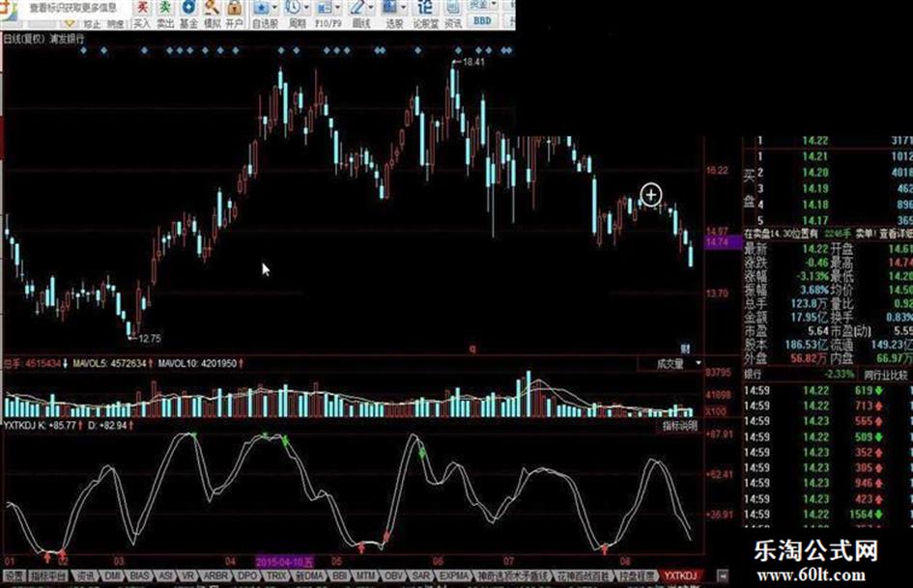
Task: Open the 成交量 volume indicator dropdown
Action: pos(671,363)
